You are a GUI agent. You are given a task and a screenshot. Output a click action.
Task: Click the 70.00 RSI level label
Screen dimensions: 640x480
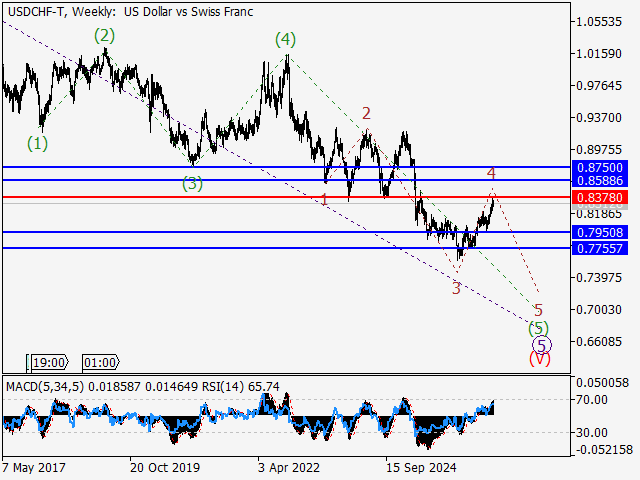(591, 400)
